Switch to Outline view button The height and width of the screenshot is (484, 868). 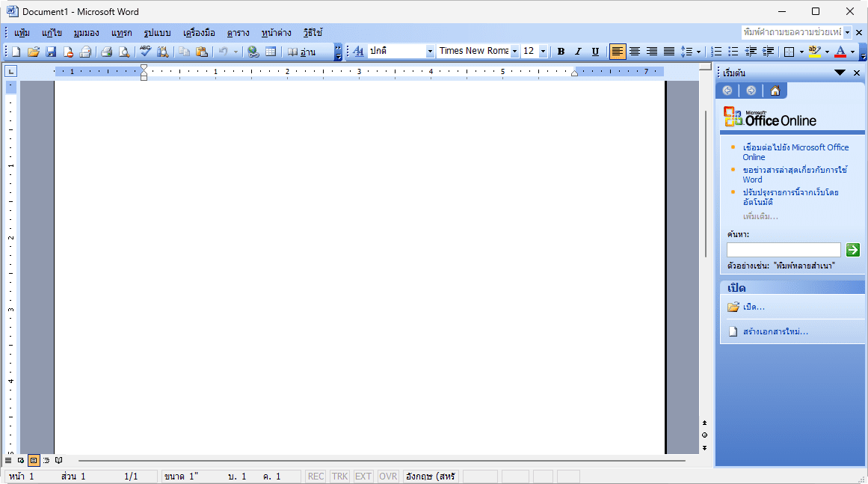pos(46,460)
